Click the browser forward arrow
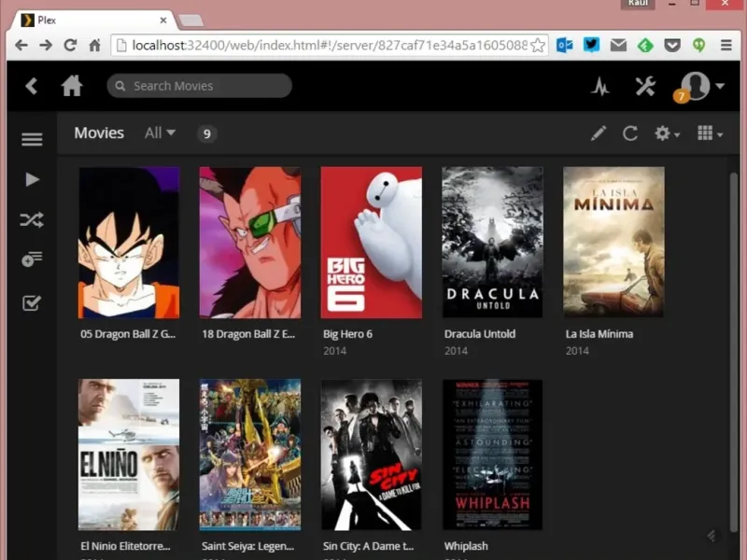Viewport: 747px width, 560px height. click(x=46, y=45)
